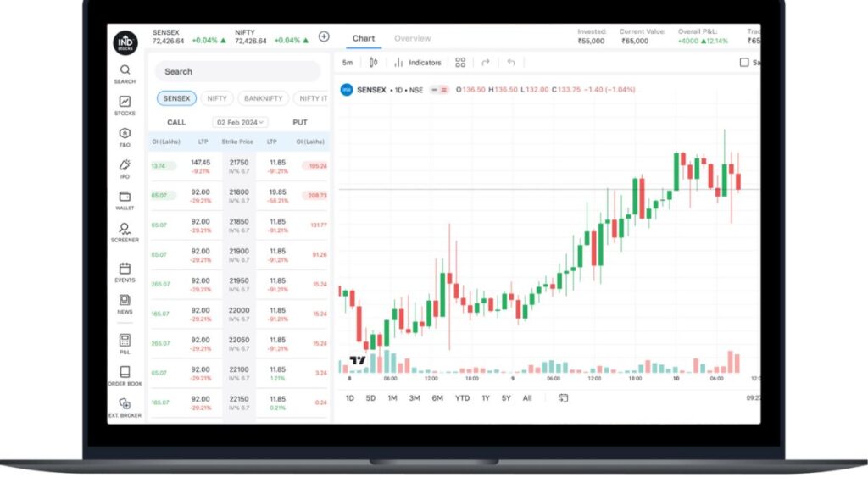868x483 pixels.
Task: Open the Events calendar icon
Action: (125, 272)
